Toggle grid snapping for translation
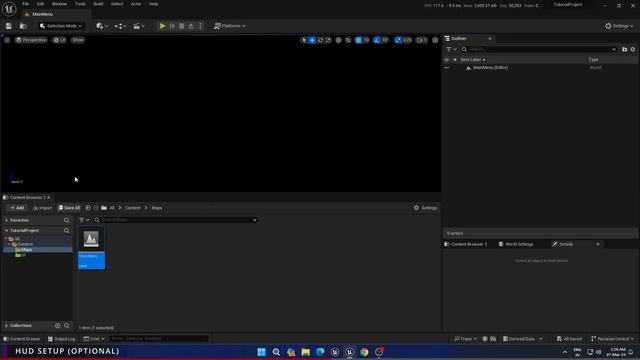This screenshot has height=360, width=640. 358,40
